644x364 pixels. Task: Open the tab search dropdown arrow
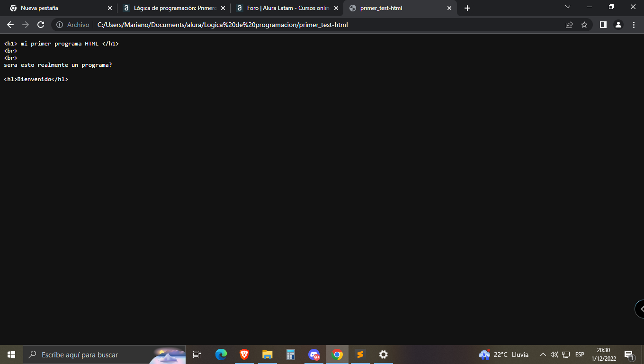tap(568, 7)
